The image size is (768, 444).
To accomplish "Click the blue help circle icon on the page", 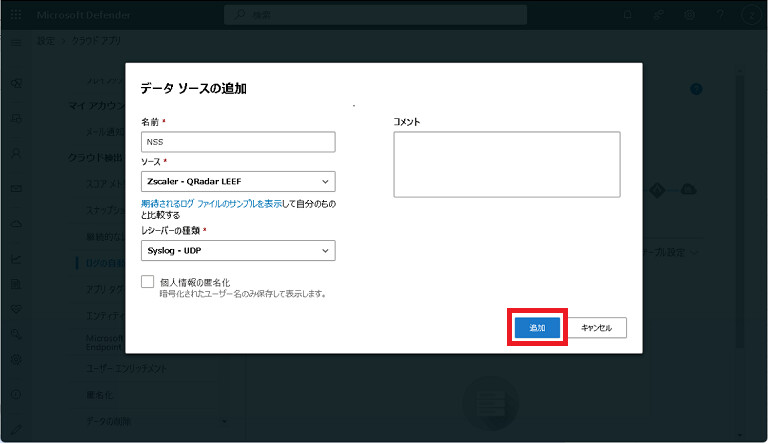I will pos(696,89).
